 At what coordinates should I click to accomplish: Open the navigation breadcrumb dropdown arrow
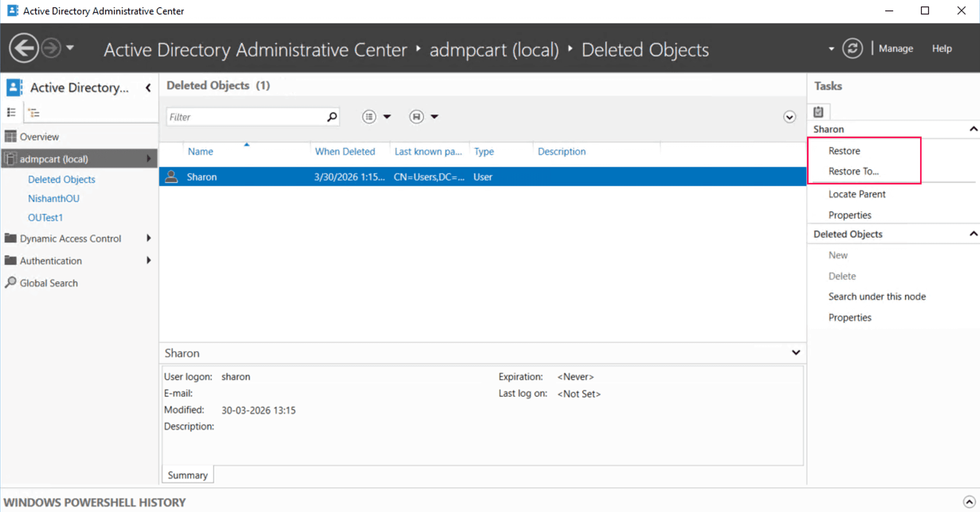coord(830,48)
